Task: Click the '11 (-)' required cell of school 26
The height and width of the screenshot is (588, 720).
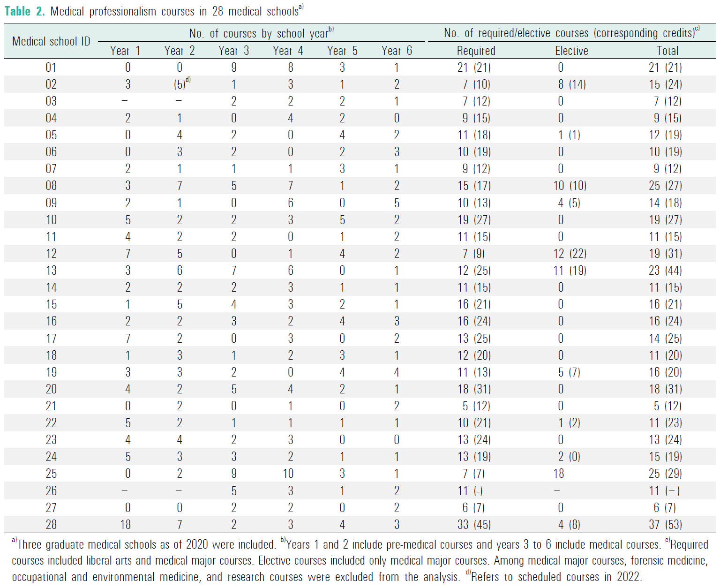Action: click(x=470, y=491)
